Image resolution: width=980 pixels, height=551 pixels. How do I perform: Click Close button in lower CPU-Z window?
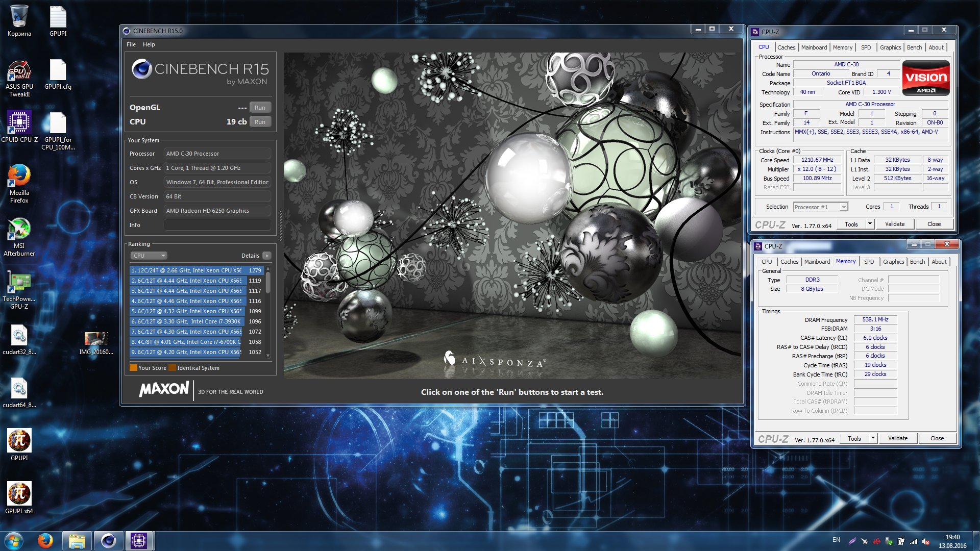937,438
